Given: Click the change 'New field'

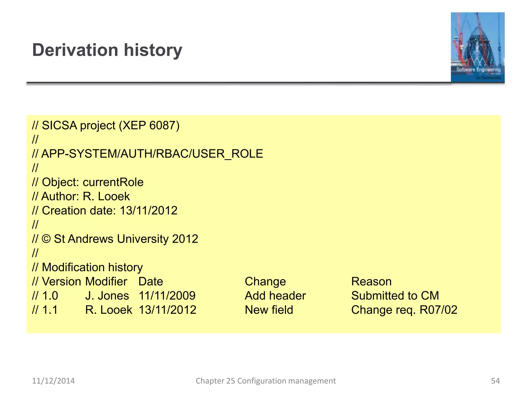Looking at the screenshot, I should click(x=269, y=310).
